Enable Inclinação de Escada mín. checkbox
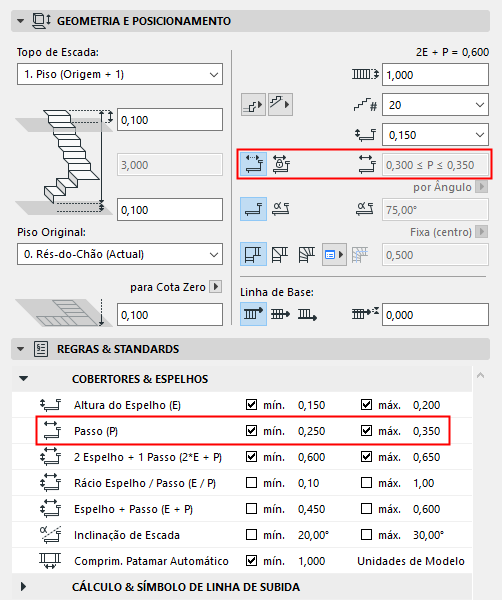This screenshot has width=502, height=600. tap(251, 535)
